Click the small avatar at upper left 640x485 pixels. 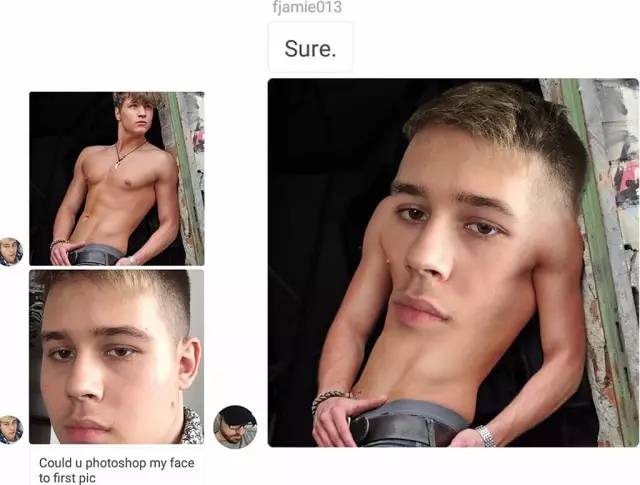[10, 252]
